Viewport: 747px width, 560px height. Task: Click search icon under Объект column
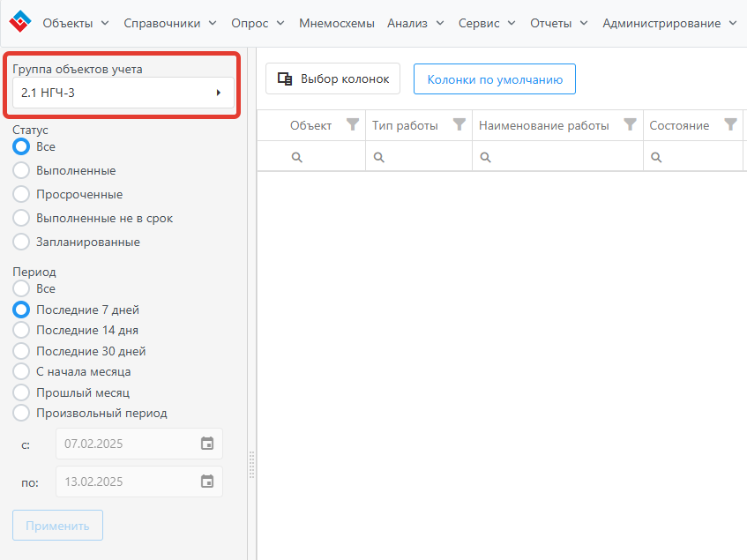point(297,157)
